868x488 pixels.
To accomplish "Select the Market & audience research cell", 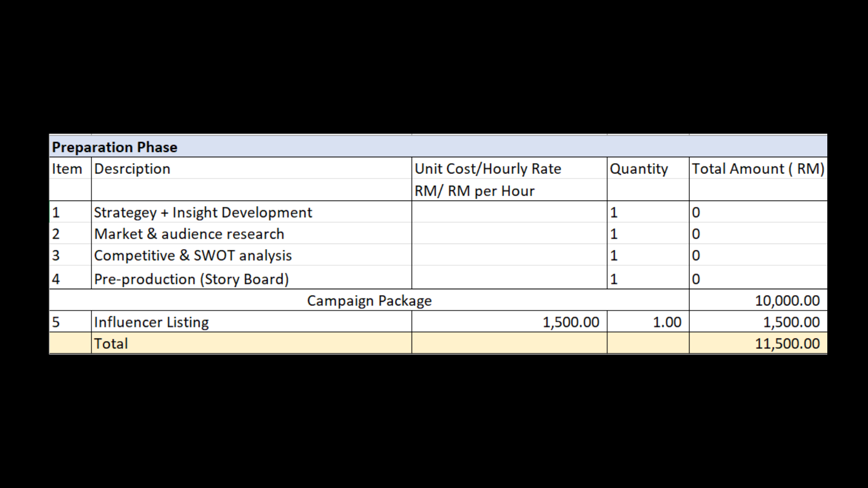I will (x=251, y=234).
